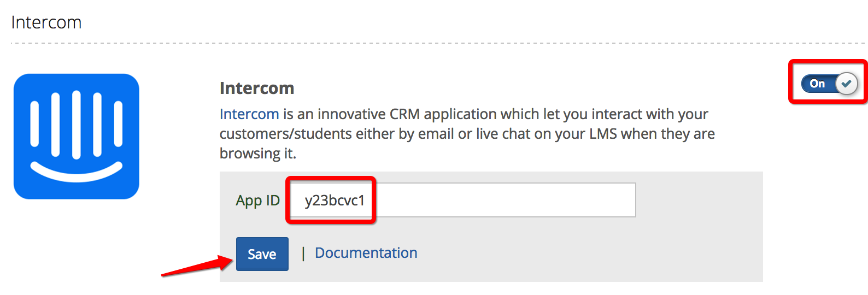Viewport: 868px width, 295px height.
Task: Click the blue Intercom logo icon
Action: tap(77, 137)
